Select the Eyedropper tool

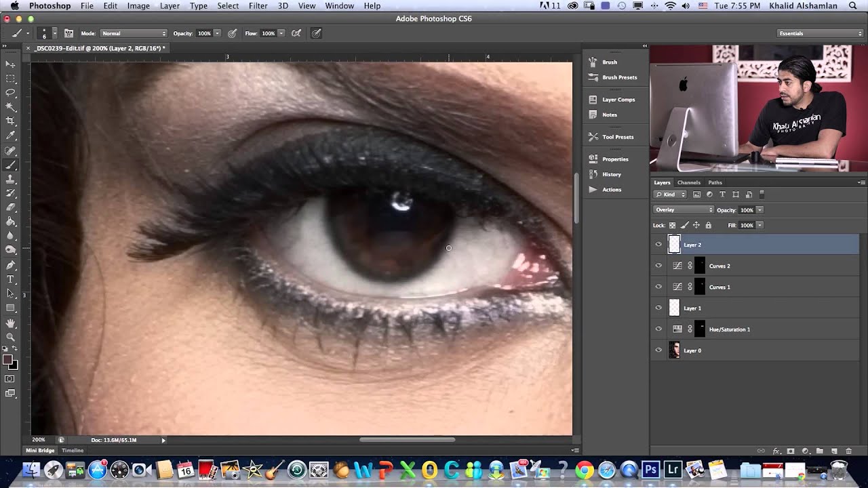tap(10, 136)
